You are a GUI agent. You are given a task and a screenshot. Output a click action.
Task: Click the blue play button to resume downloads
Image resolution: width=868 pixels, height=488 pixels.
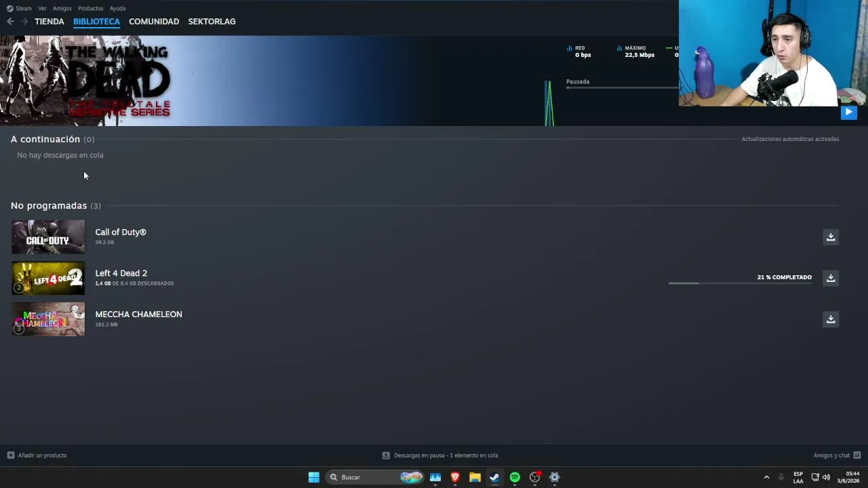point(848,113)
